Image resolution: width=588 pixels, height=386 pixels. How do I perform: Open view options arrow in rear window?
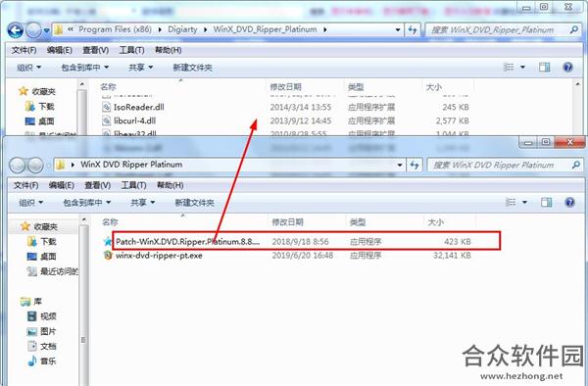pos(522,67)
